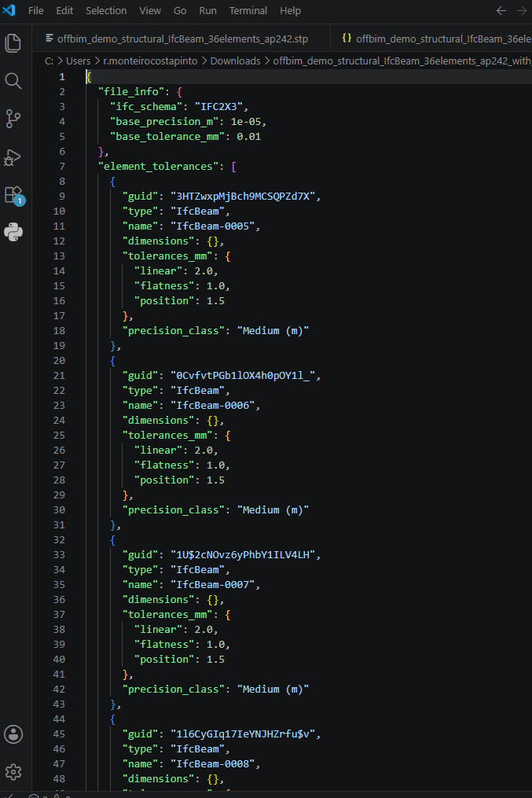Image resolution: width=532 pixels, height=798 pixels.
Task: Go back with the left arrow
Action: pos(501,11)
